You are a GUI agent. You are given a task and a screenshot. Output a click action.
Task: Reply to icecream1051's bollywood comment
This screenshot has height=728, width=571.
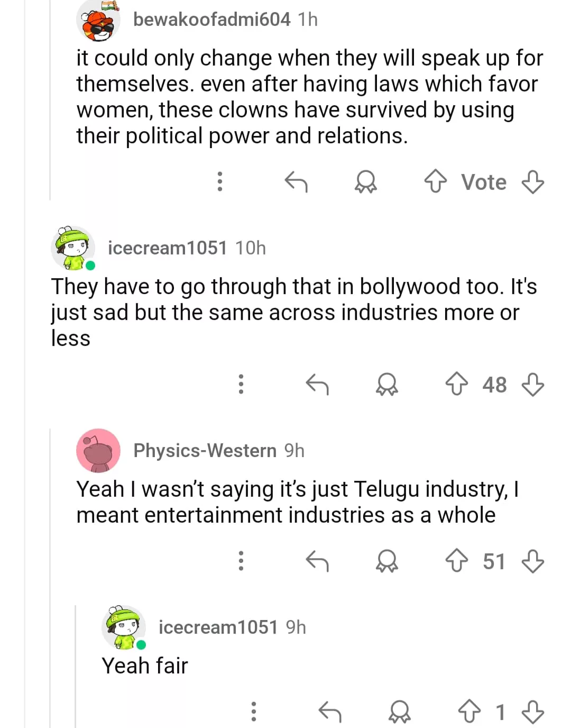coord(317,384)
